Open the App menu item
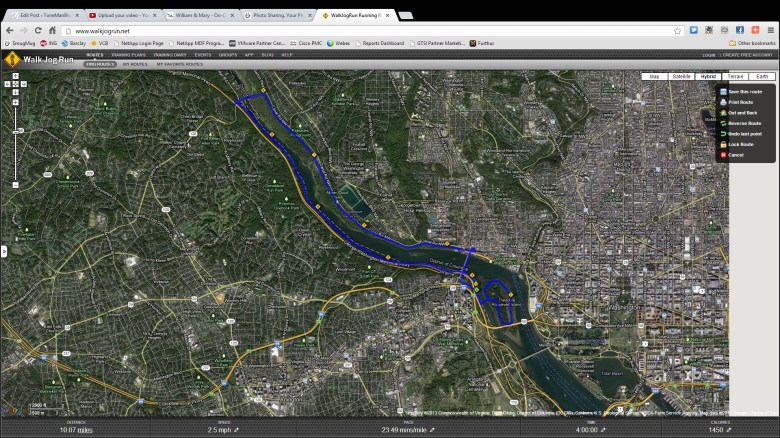 pos(249,55)
